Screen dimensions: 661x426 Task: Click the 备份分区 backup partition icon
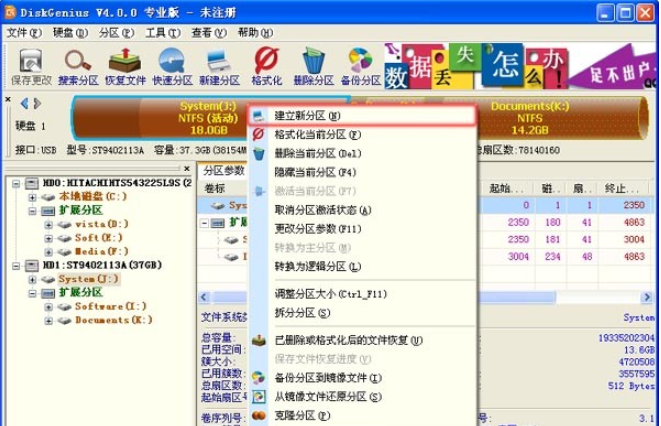pyautogui.click(x=361, y=60)
